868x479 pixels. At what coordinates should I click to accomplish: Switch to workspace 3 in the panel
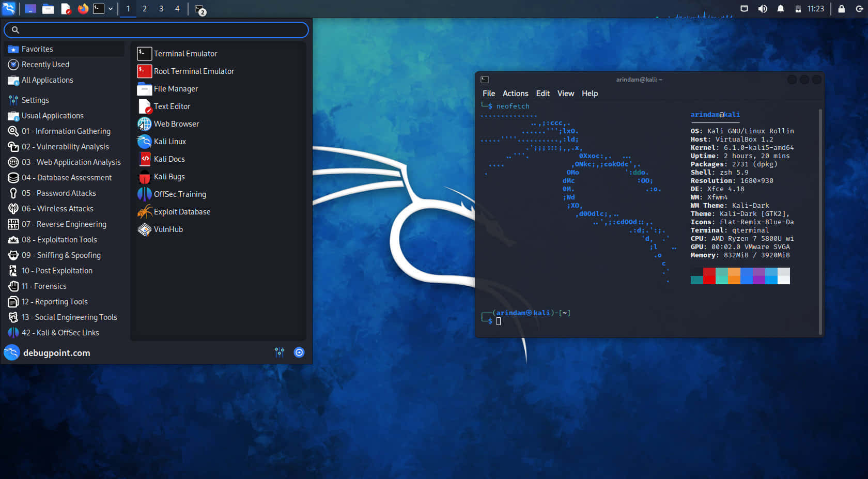click(161, 8)
